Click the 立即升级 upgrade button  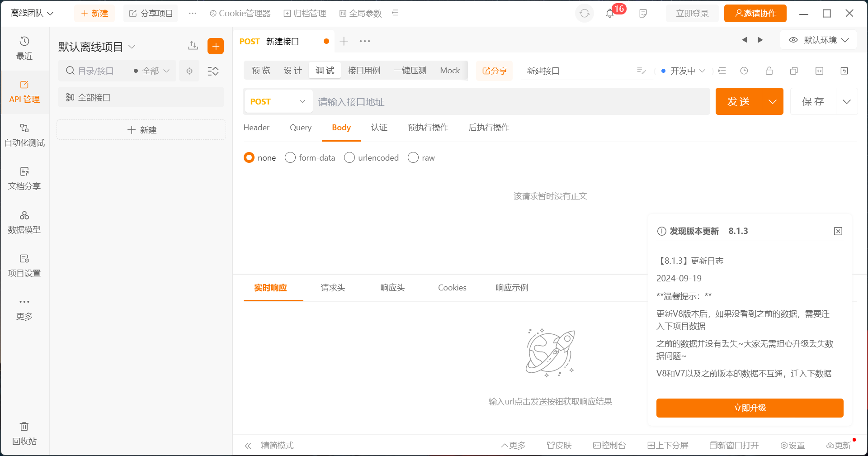point(750,408)
